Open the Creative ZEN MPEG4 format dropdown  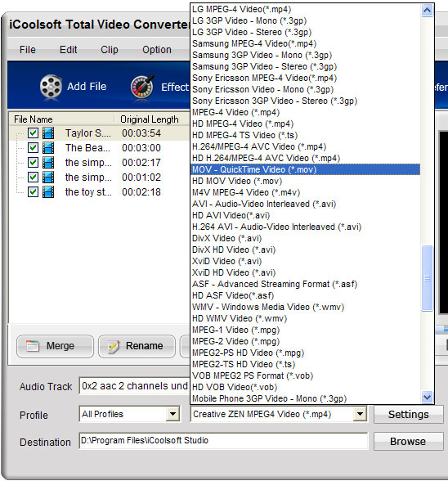coord(360,415)
